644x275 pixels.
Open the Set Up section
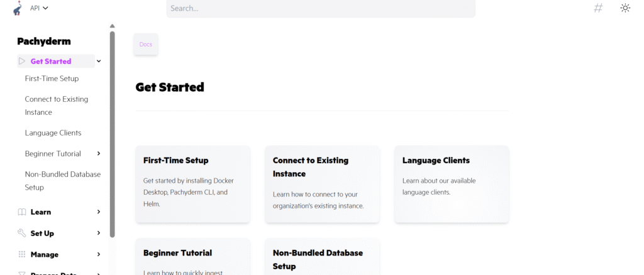42,233
